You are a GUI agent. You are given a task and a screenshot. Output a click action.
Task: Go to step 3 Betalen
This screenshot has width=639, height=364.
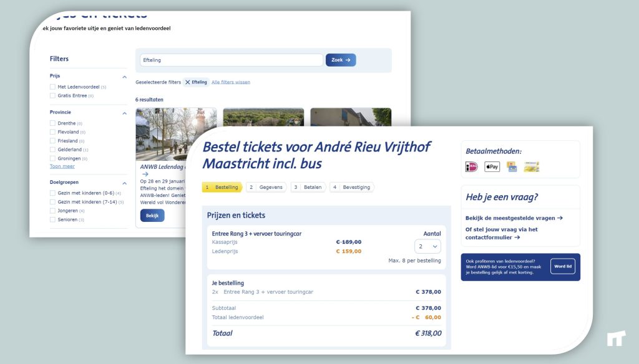click(x=309, y=187)
